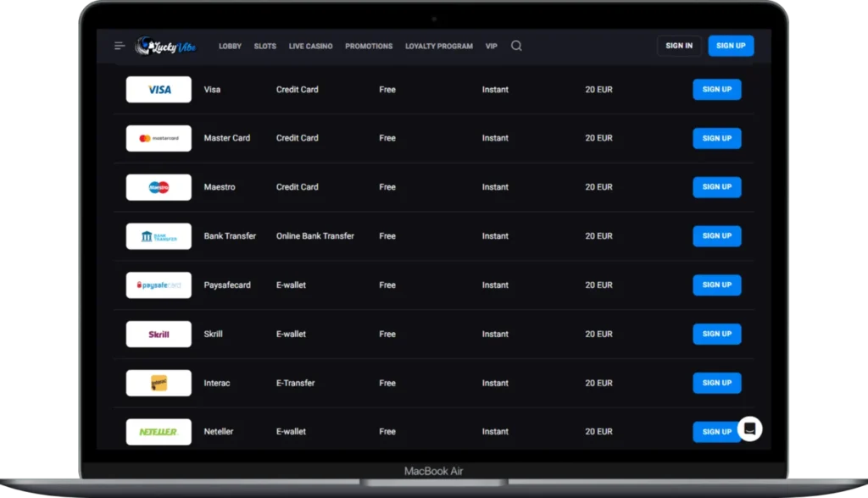Click 'E-Transfer' type in Interac row
This screenshot has height=498, width=868.
295,383
